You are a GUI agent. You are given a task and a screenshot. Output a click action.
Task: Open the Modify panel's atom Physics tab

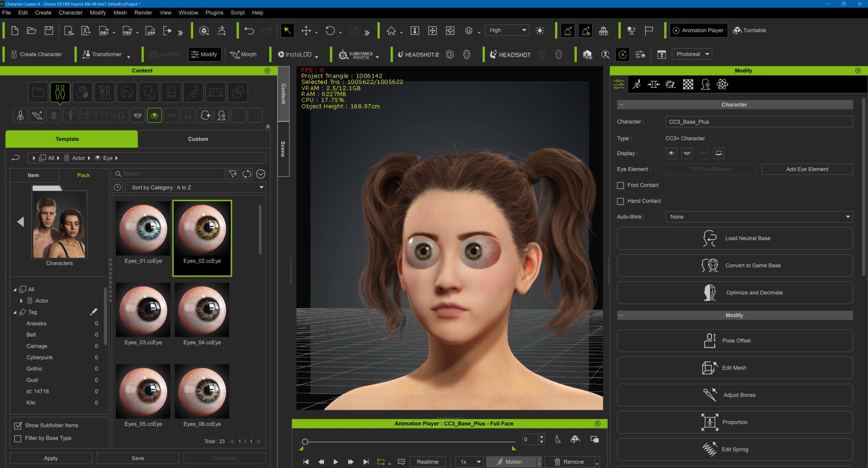(x=722, y=85)
